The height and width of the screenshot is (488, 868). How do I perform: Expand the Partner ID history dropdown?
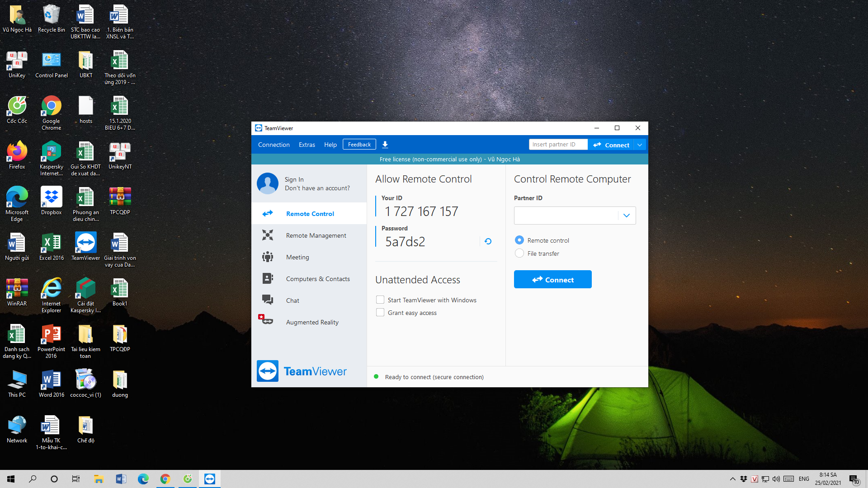pos(627,216)
